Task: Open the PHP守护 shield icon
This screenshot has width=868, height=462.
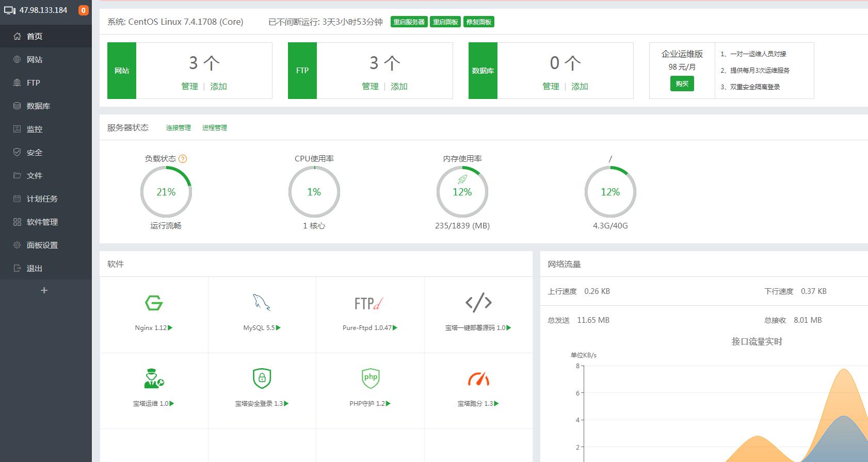Action: 371,378
